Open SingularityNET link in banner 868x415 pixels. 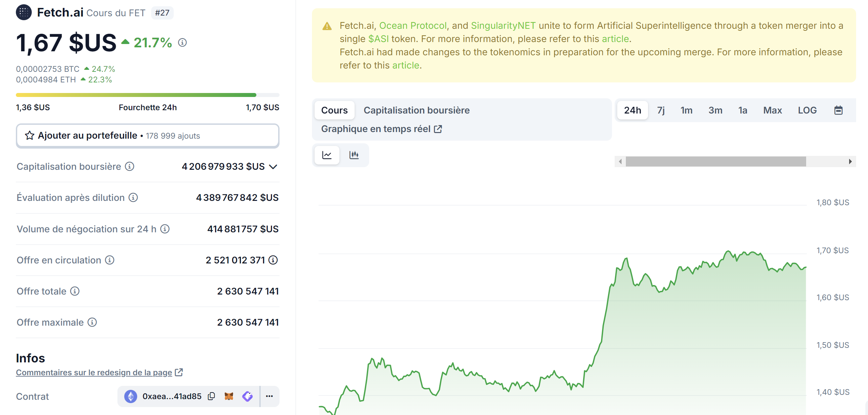point(503,25)
